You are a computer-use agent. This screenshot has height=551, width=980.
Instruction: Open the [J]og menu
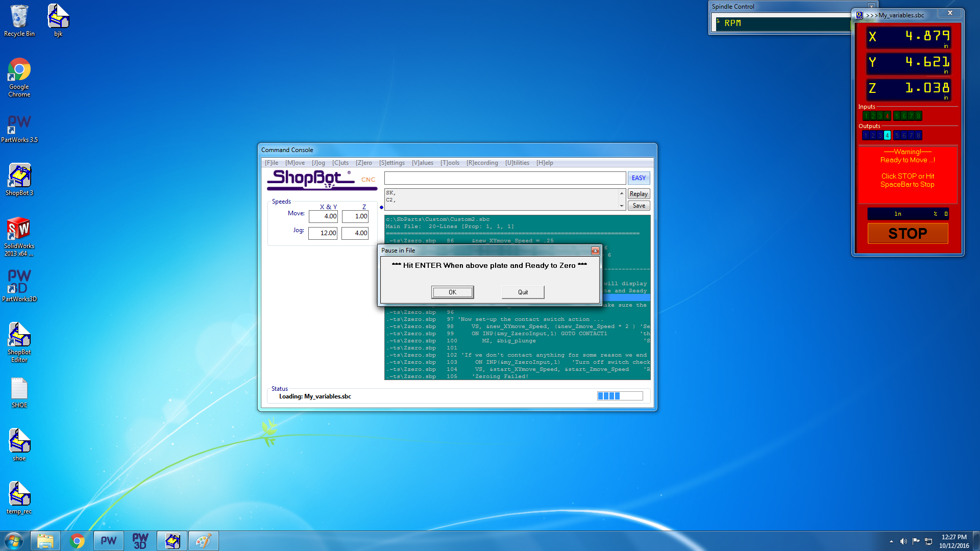[318, 163]
